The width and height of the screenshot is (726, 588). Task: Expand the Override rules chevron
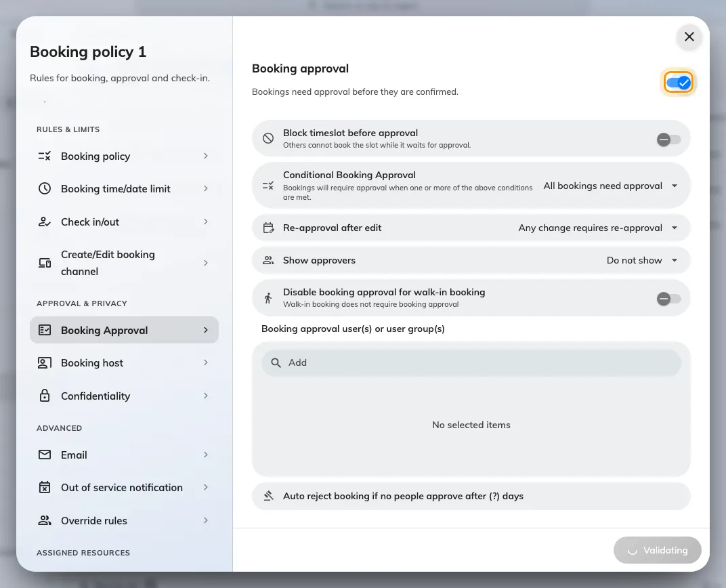pyautogui.click(x=206, y=520)
